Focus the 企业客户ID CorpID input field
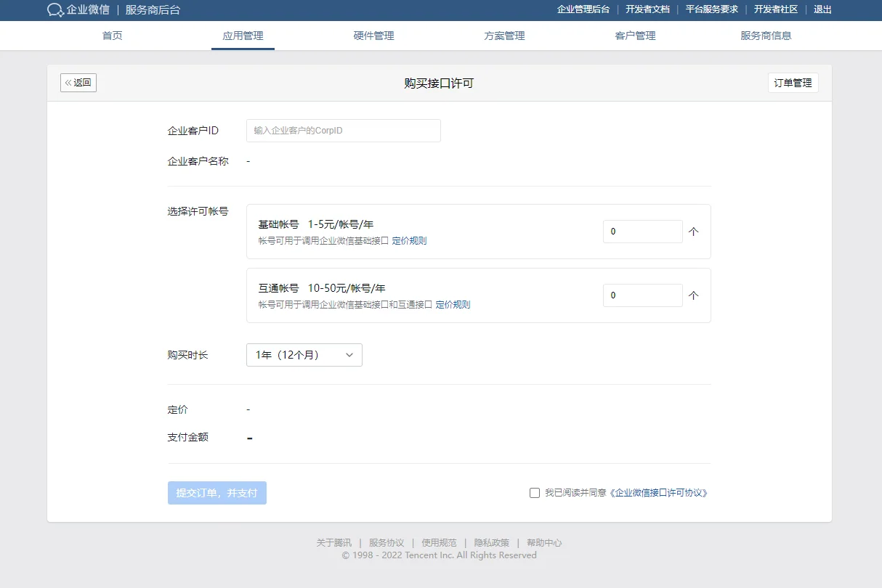 coord(344,131)
